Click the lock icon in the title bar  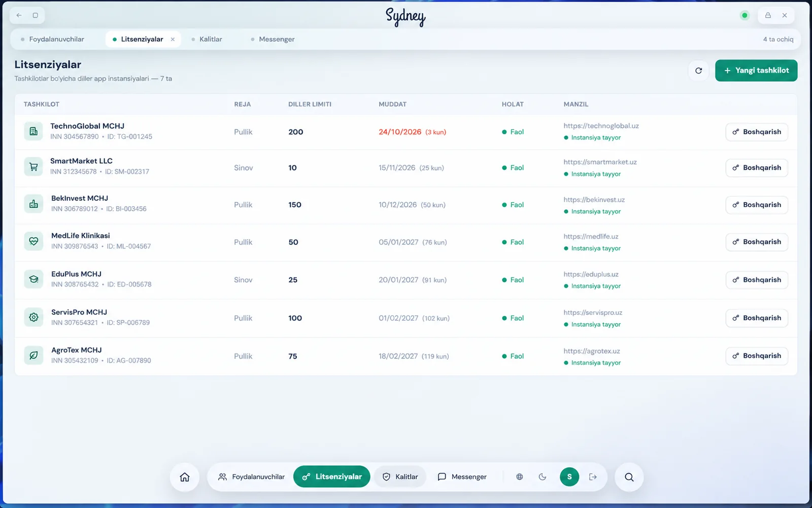pos(768,15)
